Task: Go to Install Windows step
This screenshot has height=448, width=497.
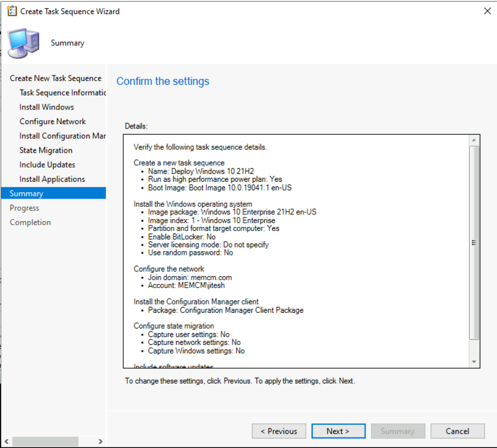Action: tap(47, 107)
